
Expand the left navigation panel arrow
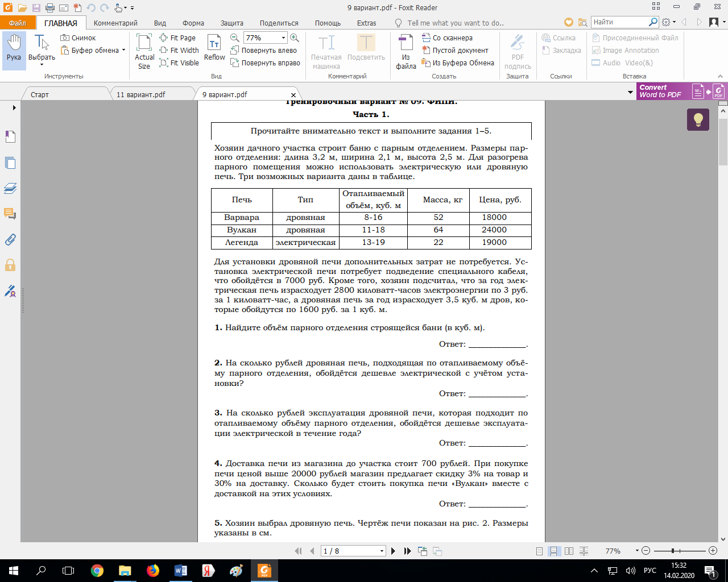[x=14, y=107]
